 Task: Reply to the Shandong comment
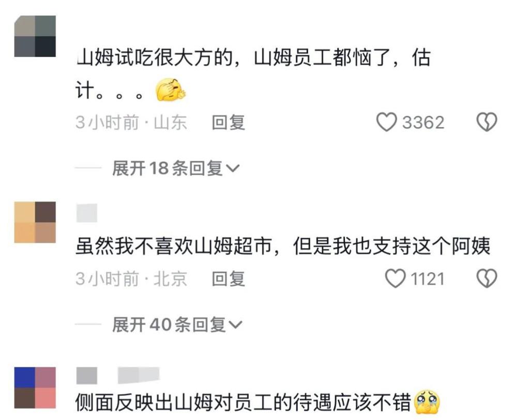point(229,122)
